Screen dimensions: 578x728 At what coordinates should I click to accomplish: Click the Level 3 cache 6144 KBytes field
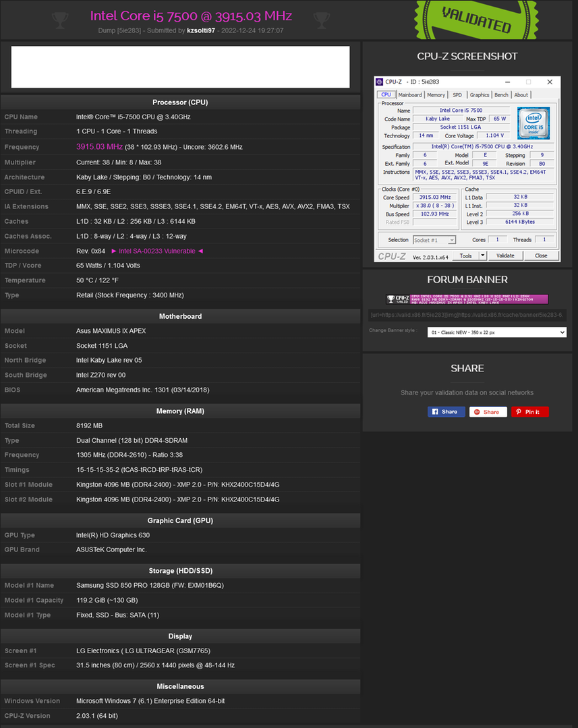click(520, 222)
